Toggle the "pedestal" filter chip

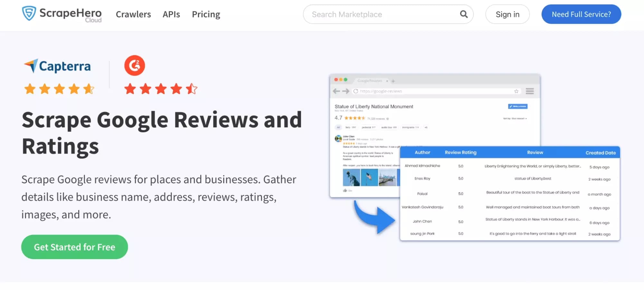[x=368, y=127]
